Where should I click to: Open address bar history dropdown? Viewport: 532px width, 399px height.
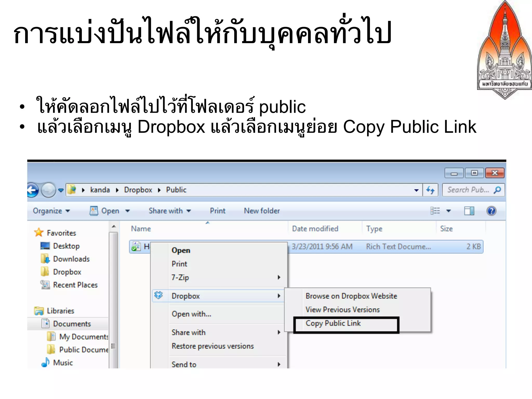point(416,190)
